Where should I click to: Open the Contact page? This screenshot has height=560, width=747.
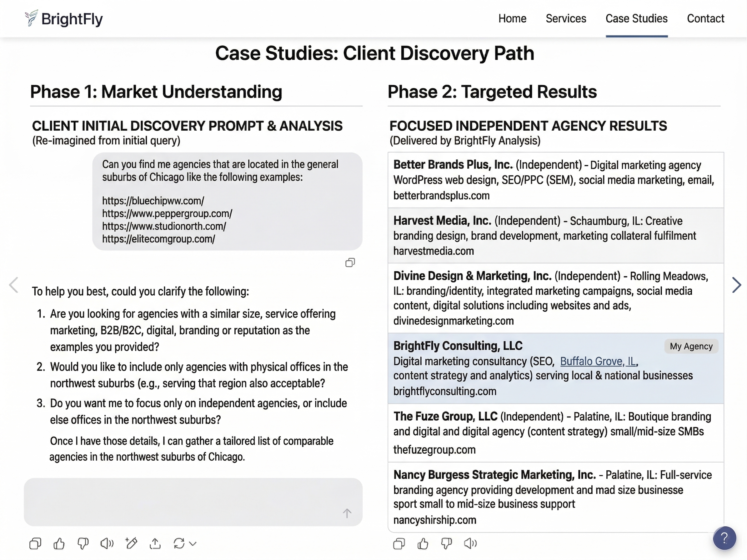click(705, 18)
